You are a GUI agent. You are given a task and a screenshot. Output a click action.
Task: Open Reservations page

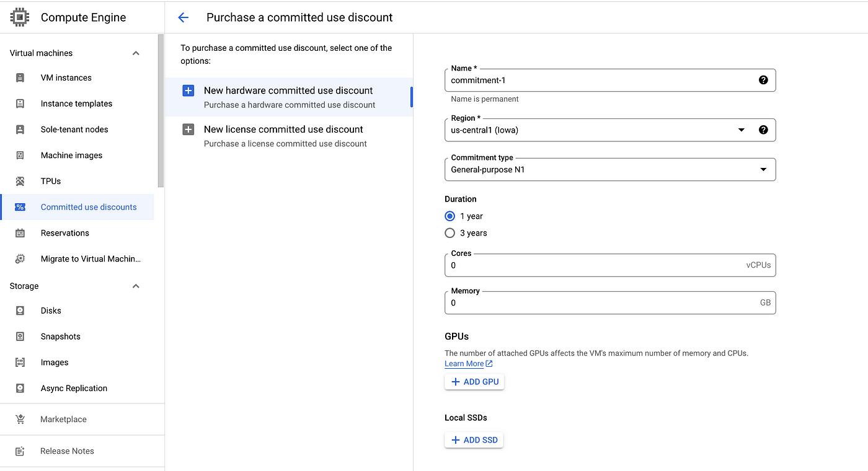point(65,233)
